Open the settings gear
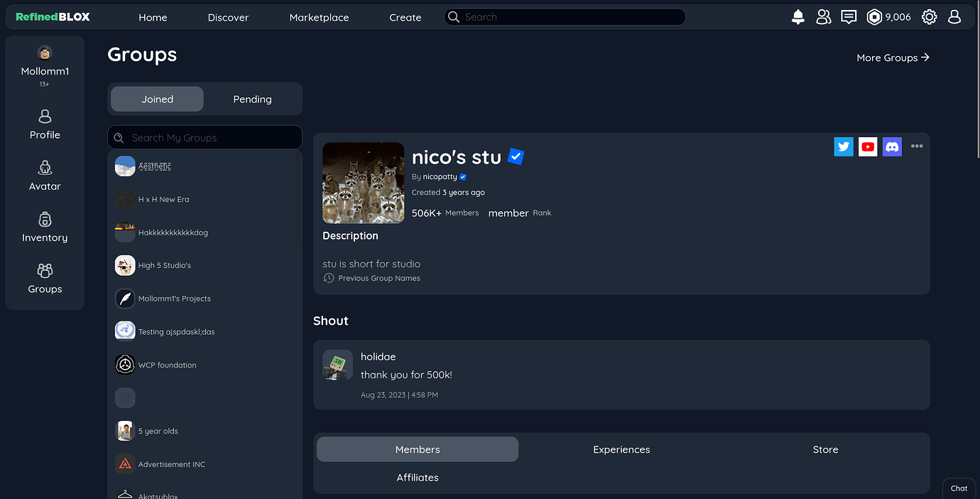980x499 pixels. pyautogui.click(x=929, y=16)
